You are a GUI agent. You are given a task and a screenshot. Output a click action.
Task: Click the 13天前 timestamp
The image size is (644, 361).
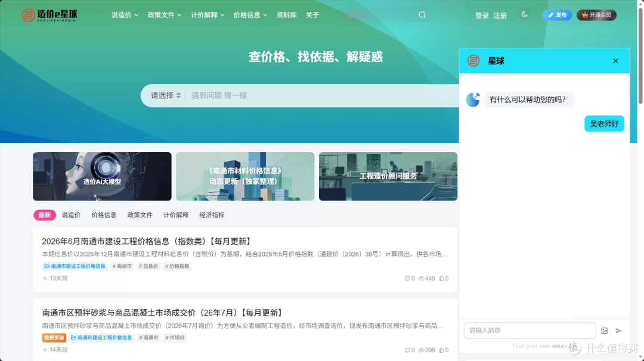pyautogui.click(x=58, y=278)
